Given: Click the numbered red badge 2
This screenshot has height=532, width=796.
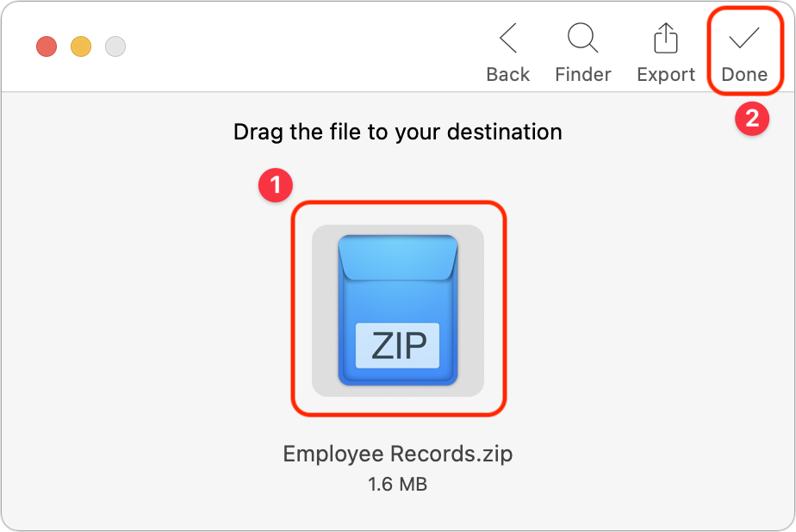Looking at the screenshot, I should (752, 119).
